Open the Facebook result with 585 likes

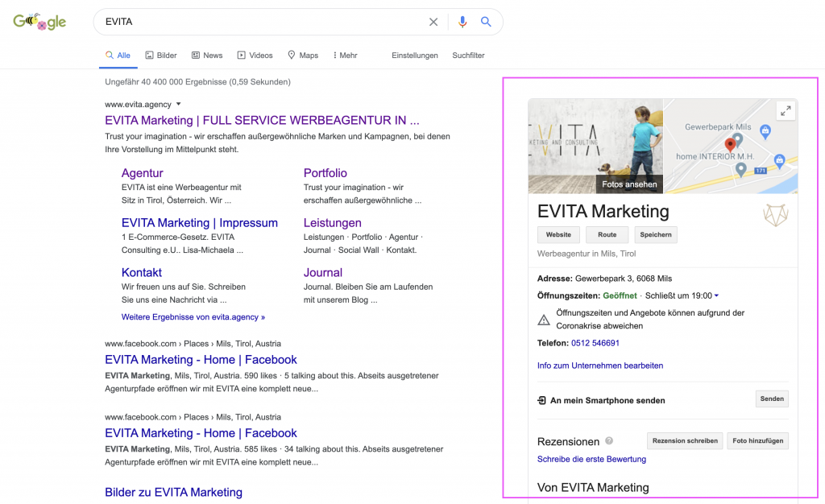pyautogui.click(x=201, y=433)
